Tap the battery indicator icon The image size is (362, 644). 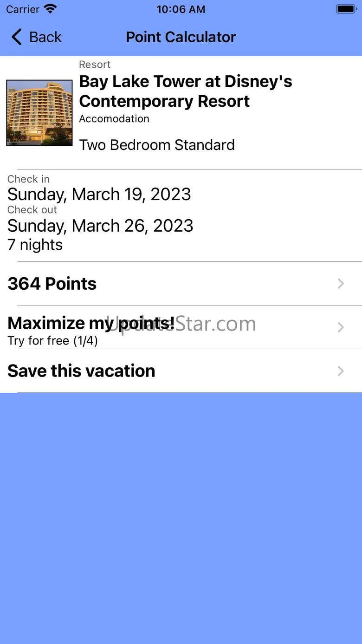[x=346, y=9]
